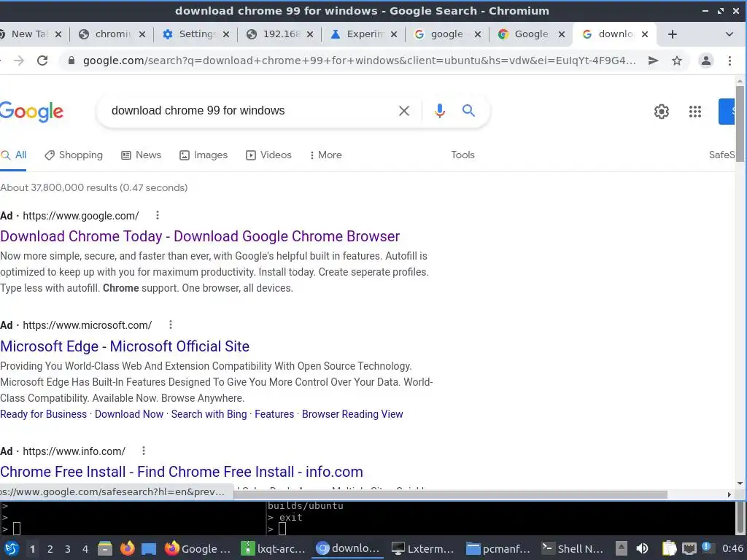Viewport: 747px width, 560px height.
Task: Open a new browser tab
Action: click(672, 34)
